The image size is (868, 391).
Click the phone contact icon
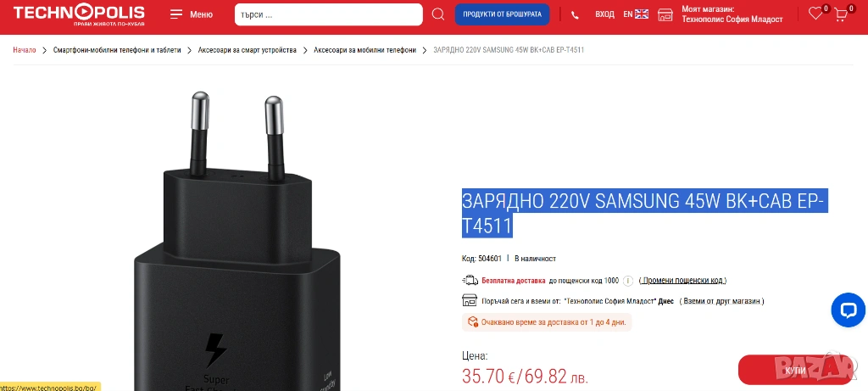(575, 15)
